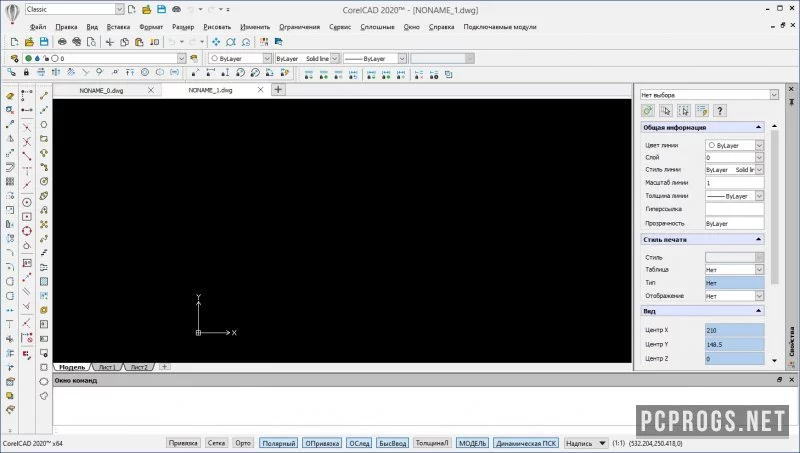Disable the Полярный polar tracking button
800x453 pixels.
pyautogui.click(x=279, y=443)
